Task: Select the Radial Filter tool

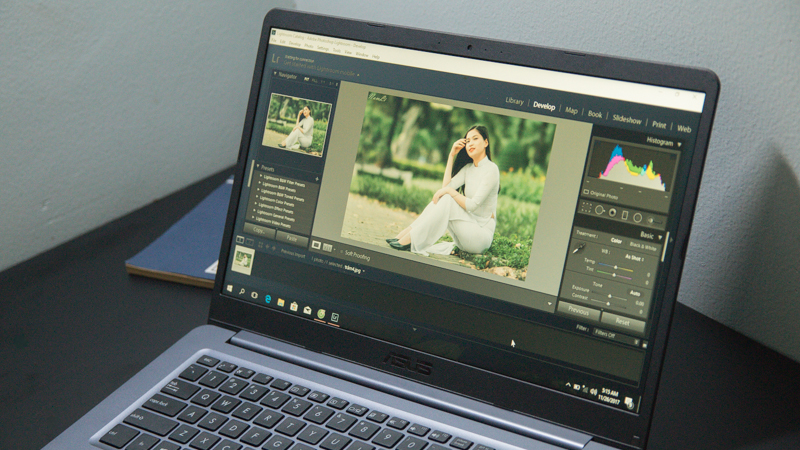Action: click(637, 218)
